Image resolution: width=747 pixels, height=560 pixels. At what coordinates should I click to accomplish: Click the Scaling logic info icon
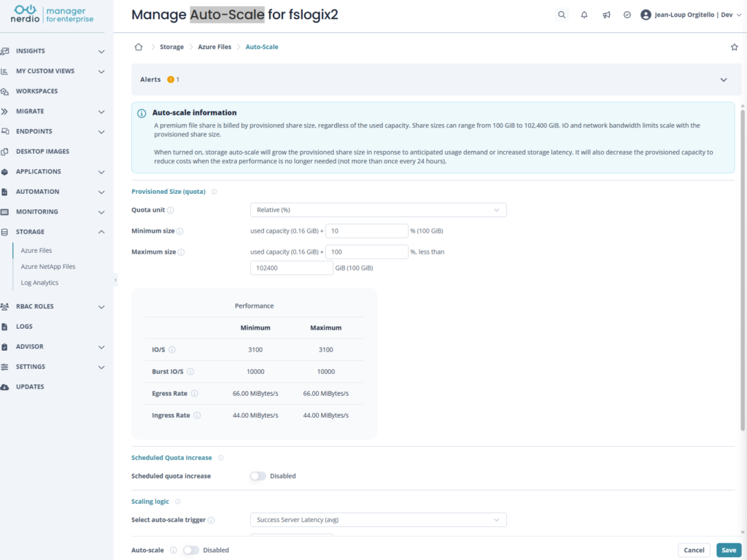[x=178, y=502]
